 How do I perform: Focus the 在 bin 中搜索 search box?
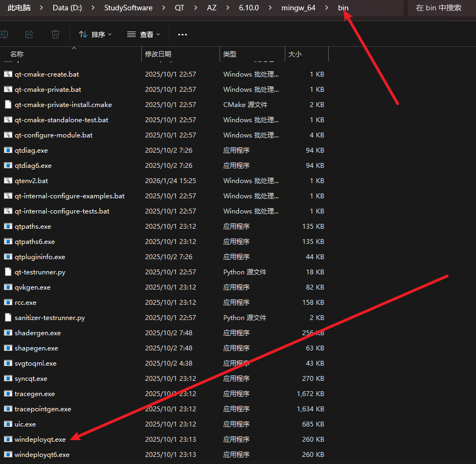pos(442,8)
